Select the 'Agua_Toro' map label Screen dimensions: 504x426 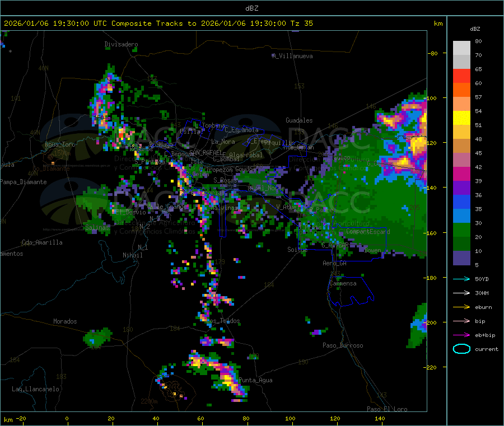pos(60,144)
